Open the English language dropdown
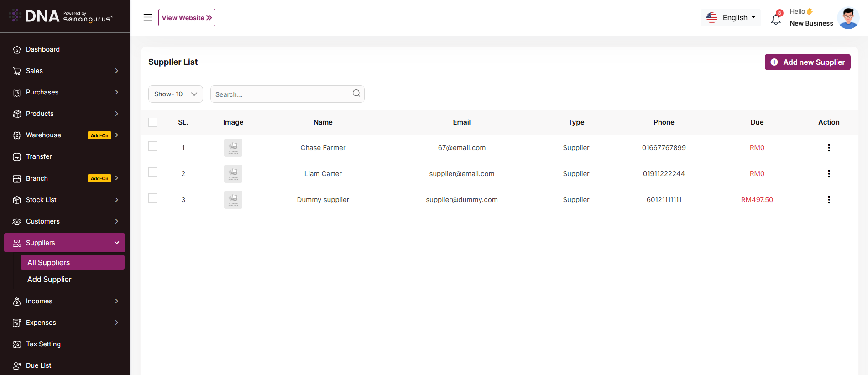This screenshot has width=868, height=375. [x=731, y=18]
